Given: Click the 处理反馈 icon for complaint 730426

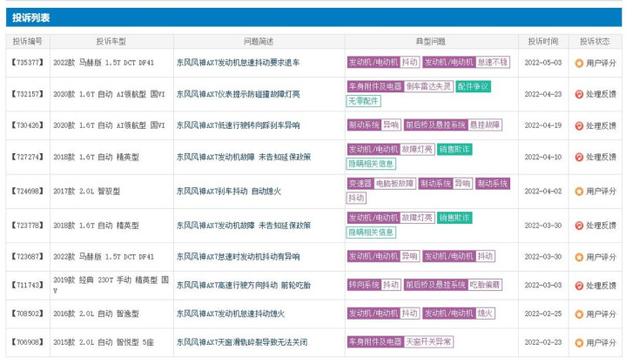Looking at the screenshot, I should click(579, 125).
